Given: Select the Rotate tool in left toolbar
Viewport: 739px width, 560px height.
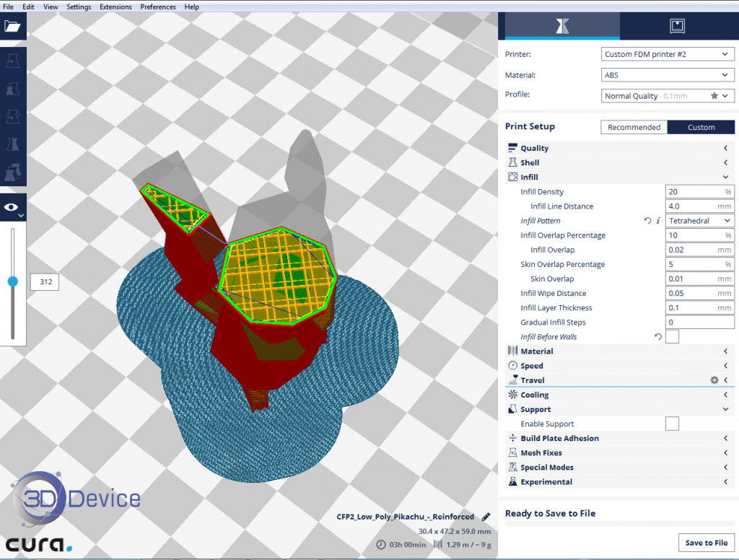Looking at the screenshot, I should 13,116.
